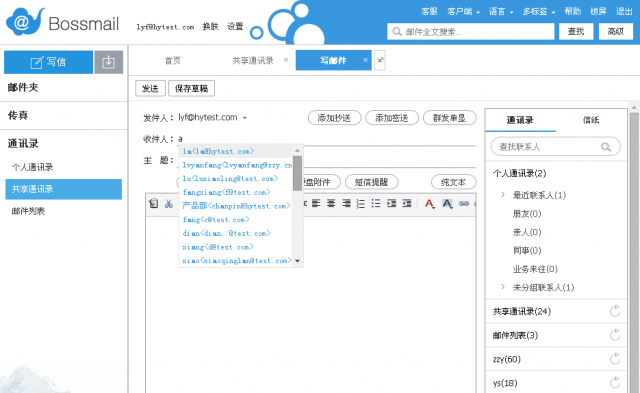Switch to the 共享通讯录 tab

tap(253, 60)
